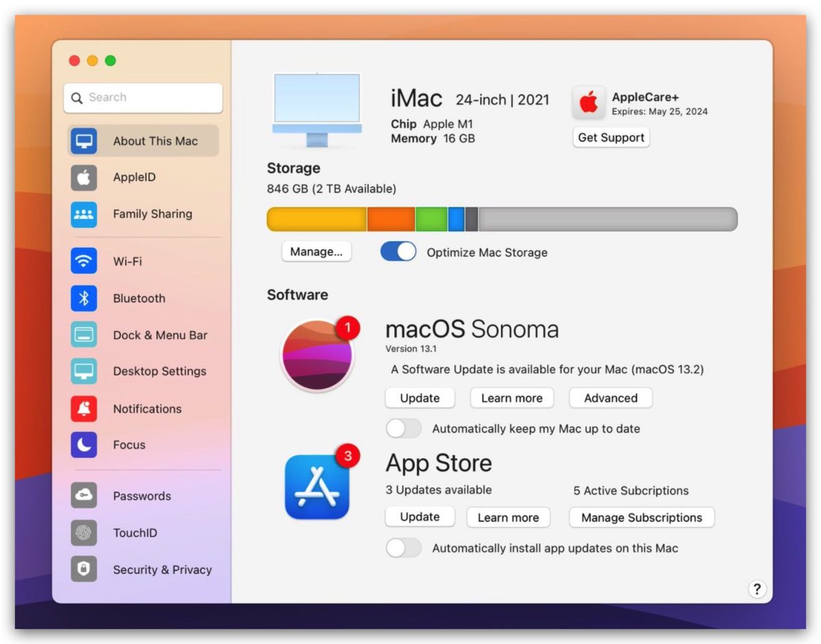Enable Automatically keep my Mac up to date

pos(404,428)
